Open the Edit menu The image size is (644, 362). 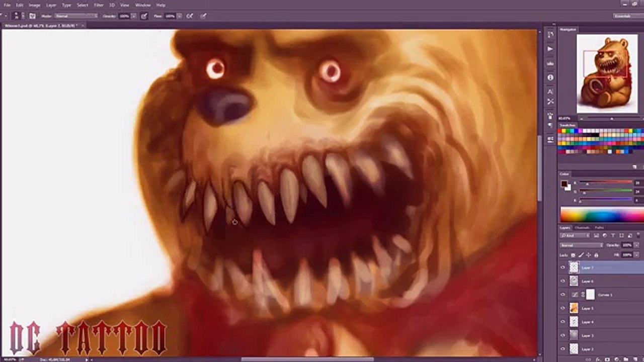pyautogui.click(x=20, y=5)
